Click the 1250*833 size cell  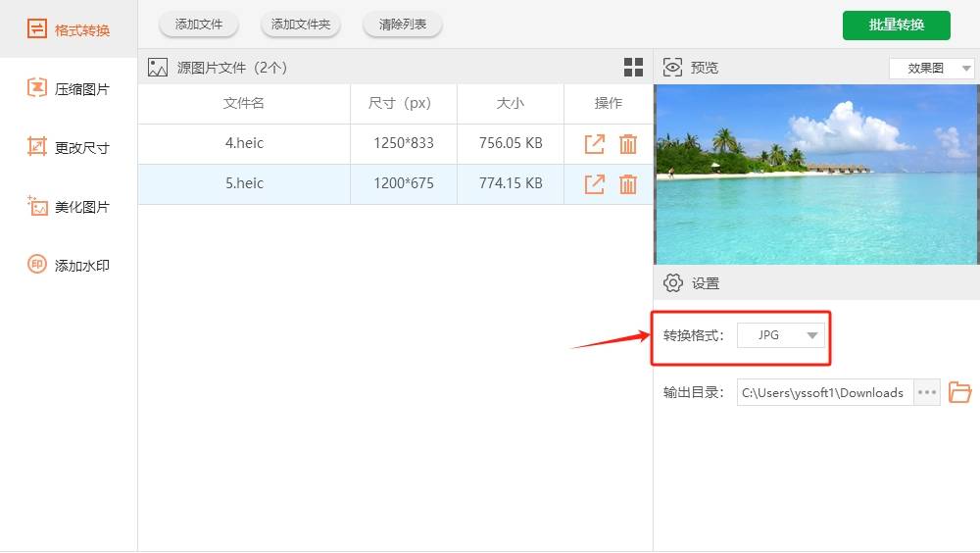(x=404, y=143)
